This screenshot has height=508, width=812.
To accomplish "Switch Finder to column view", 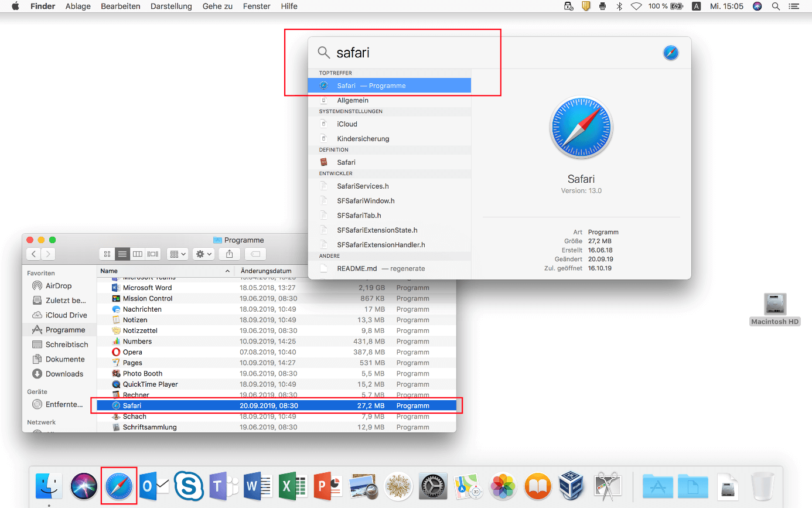I will [138, 254].
